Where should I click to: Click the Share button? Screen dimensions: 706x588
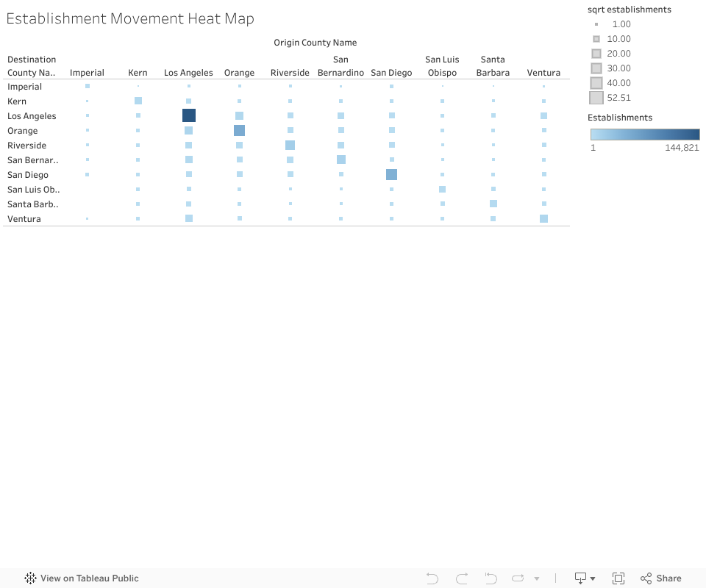point(660,578)
